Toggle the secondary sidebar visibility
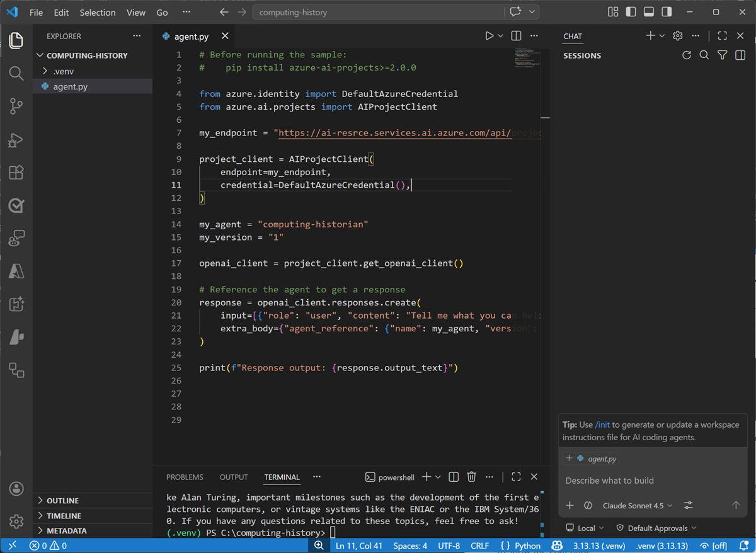 666,11
